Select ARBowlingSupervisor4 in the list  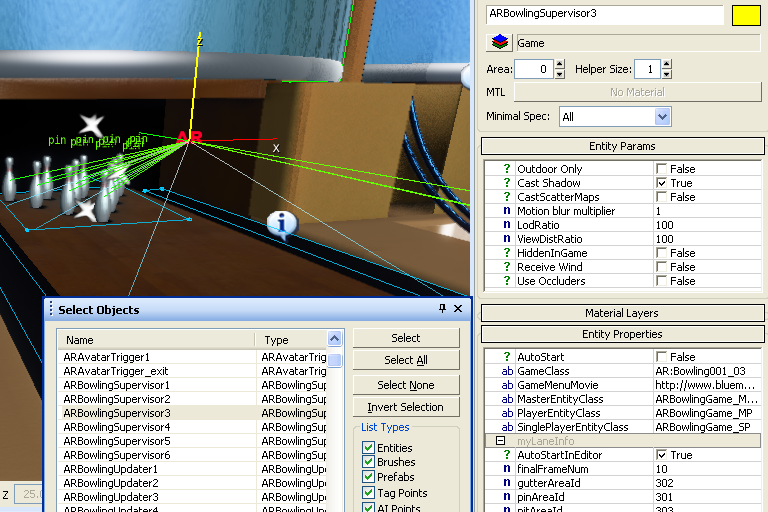pyautogui.click(x=192, y=427)
